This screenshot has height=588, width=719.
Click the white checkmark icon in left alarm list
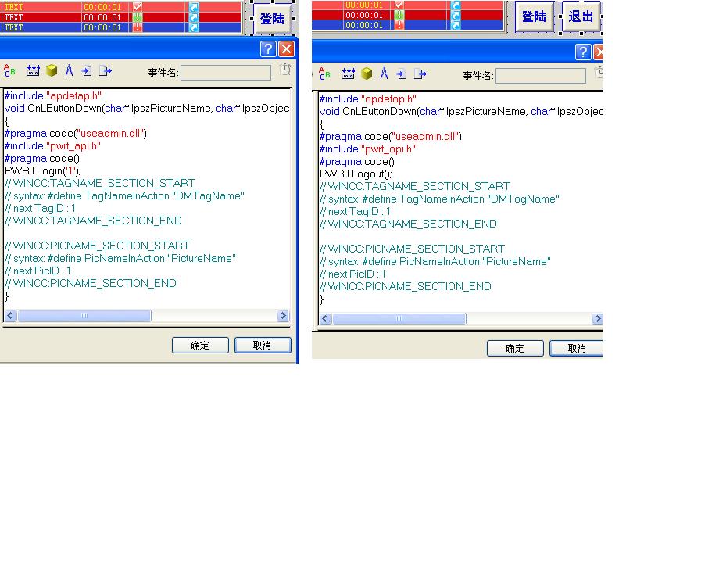pyautogui.click(x=138, y=7)
